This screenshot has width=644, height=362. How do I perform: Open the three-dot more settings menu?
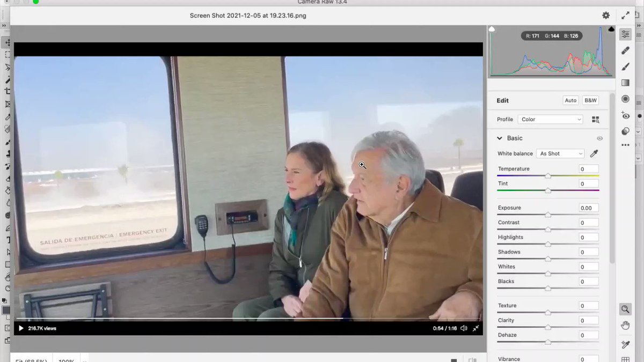click(625, 145)
